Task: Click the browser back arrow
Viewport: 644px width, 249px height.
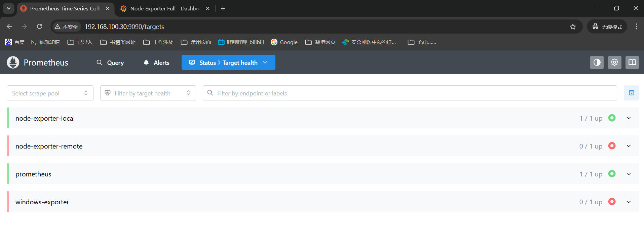Action: click(x=9, y=27)
